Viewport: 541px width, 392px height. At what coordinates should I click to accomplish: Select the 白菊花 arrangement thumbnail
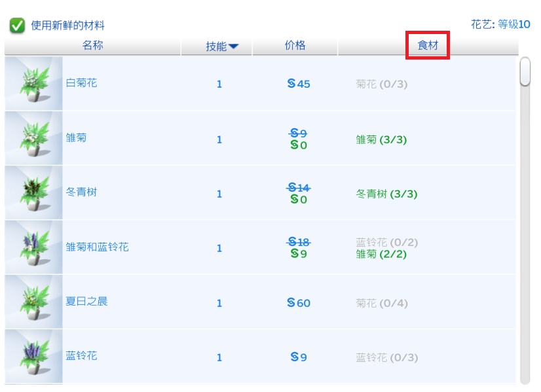(33, 83)
